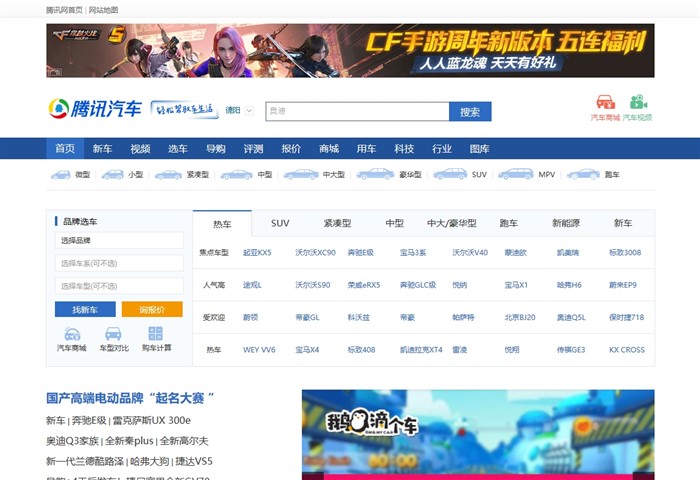Viewport: 700px width, 480px height.
Task: Select the 小型 car type icon
Action: click(x=112, y=175)
